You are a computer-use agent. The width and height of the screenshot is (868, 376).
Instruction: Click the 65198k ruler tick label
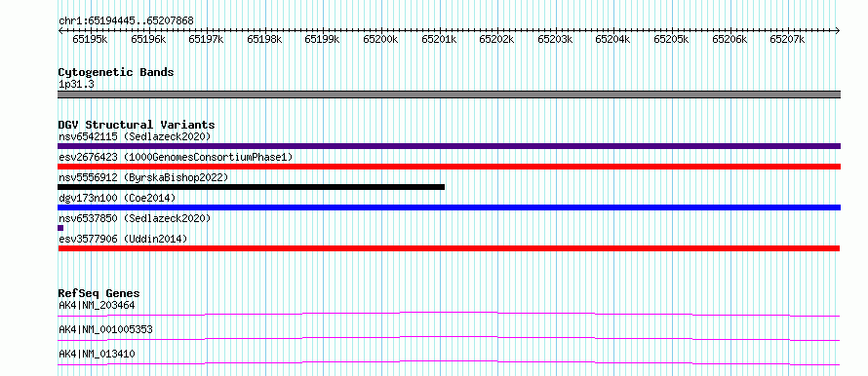point(264,39)
